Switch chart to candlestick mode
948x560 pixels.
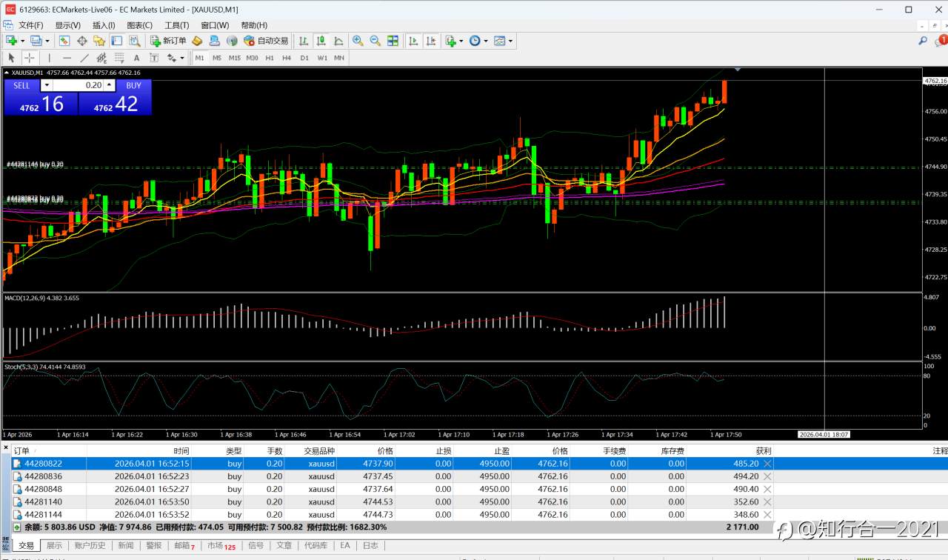click(321, 41)
